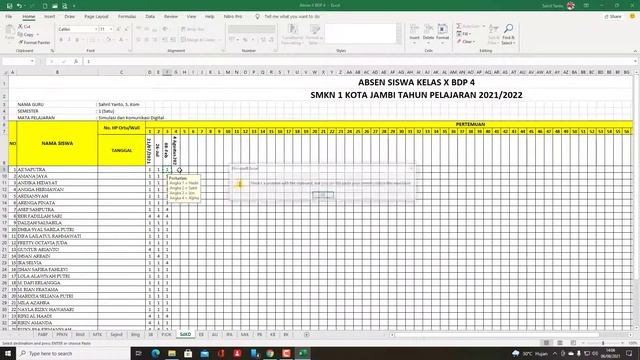
Task: Switch to the Insert ribbon tab
Action: point(49,17)
